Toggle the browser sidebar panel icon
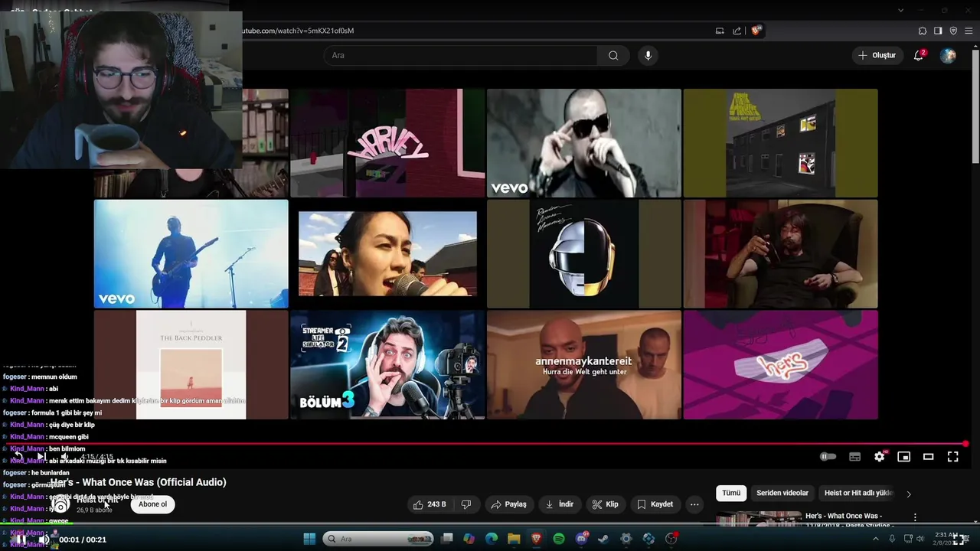Image resolution: width=980 pixels, height=551 pixels. (938, 31)
